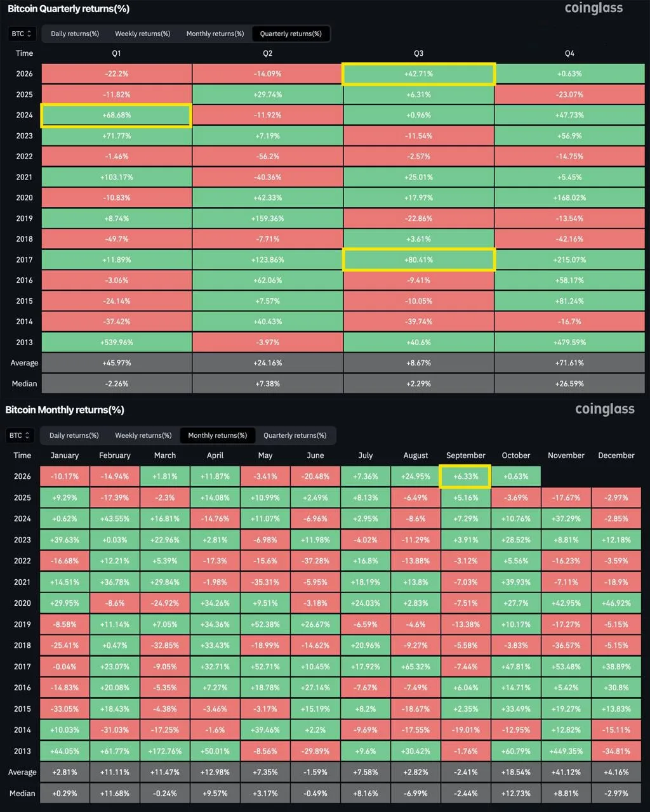The image size is (650, 812).
Task: Click the Q1 quarterly Median value -2.26%
Action: tap(116, 384)
